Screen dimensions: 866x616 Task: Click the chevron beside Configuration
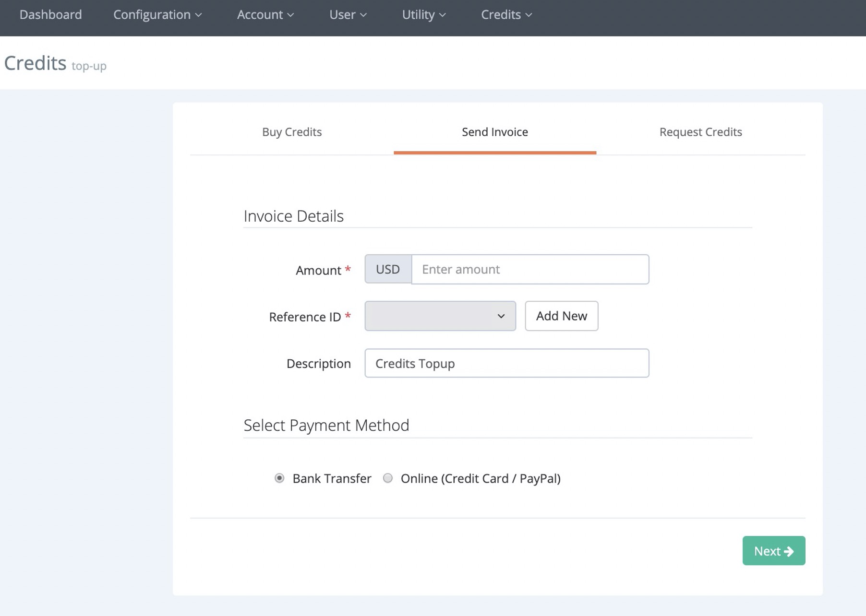[199, 15]
